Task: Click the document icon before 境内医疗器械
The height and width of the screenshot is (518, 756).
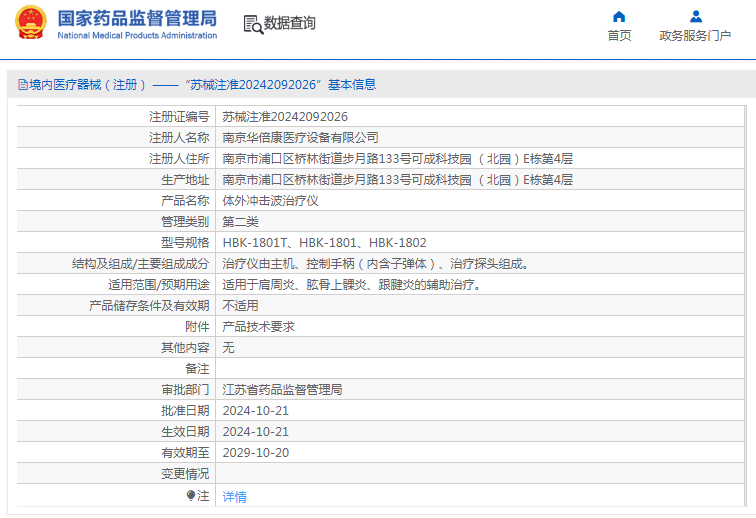Action: [x=23, y=85]
